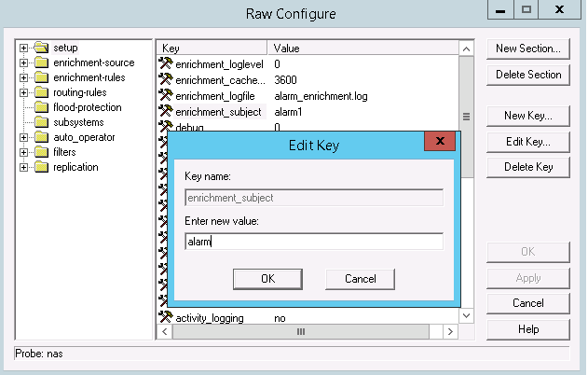Select the setup section label
This screenshot has height=375, width=588.
pyautogui.click(x=65, y=48)
